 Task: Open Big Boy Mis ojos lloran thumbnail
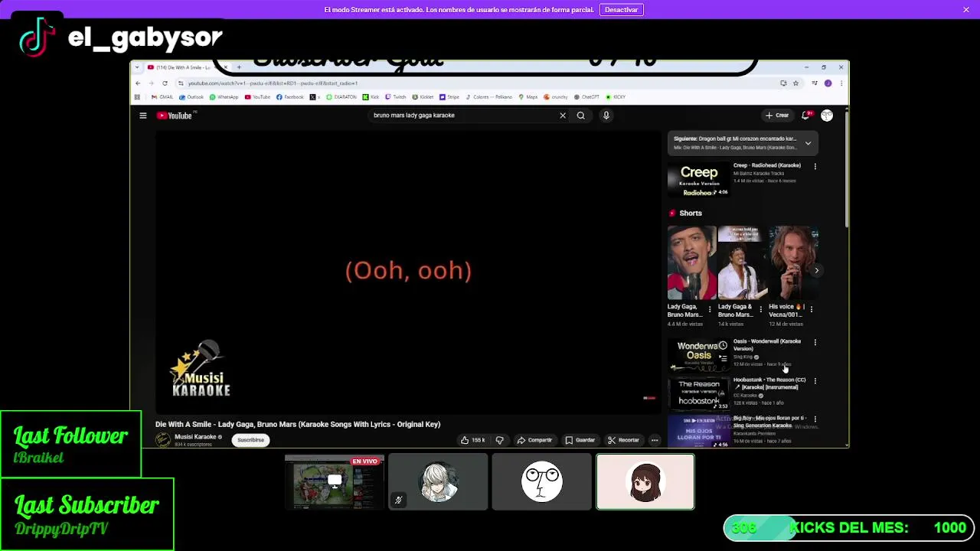[698, 432]
